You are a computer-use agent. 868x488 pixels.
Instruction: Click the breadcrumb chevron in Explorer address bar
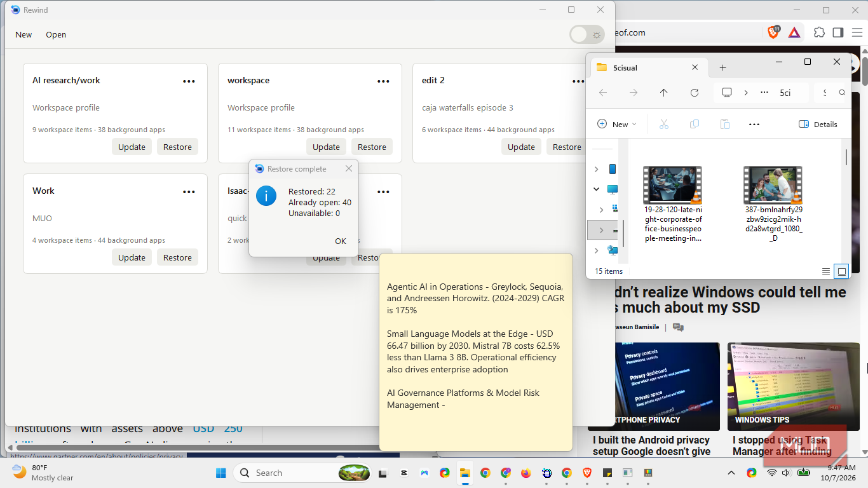746,93
